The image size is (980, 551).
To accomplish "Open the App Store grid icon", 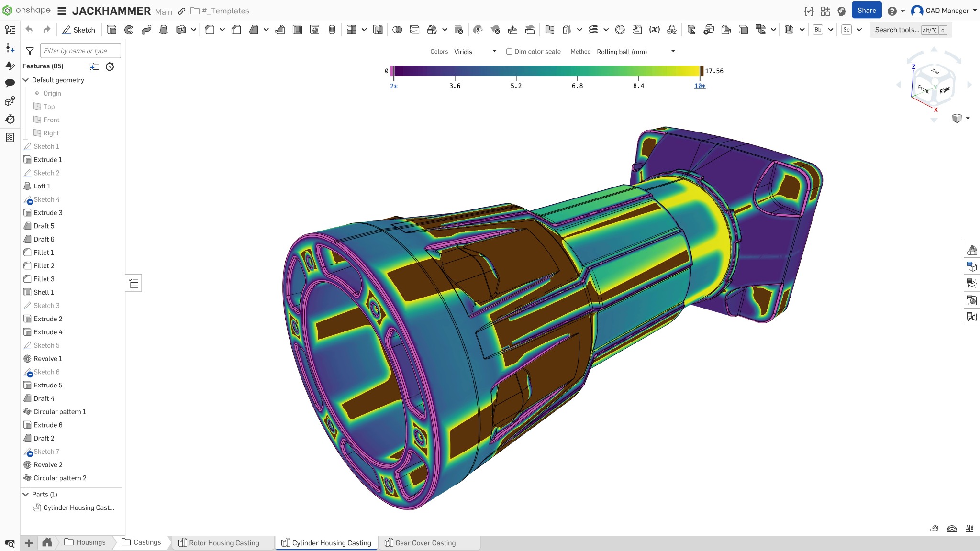I will tap(825, 11).
